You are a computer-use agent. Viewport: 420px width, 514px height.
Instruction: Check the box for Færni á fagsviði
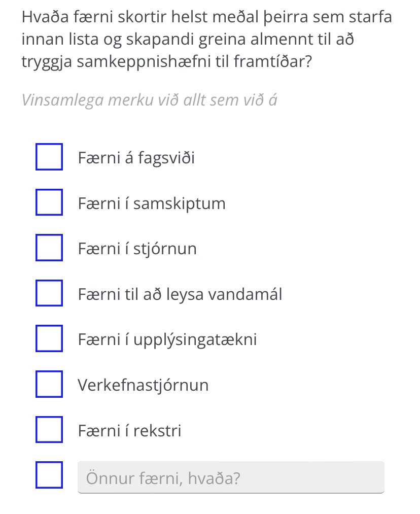pyautogui.click(x=49, y=157)
